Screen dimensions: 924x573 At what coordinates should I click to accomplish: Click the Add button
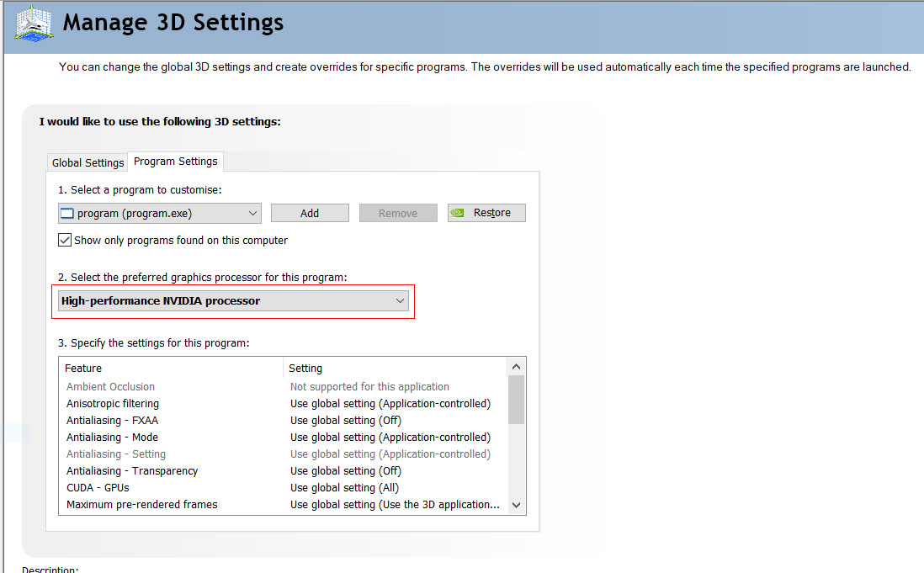[310, 213]
